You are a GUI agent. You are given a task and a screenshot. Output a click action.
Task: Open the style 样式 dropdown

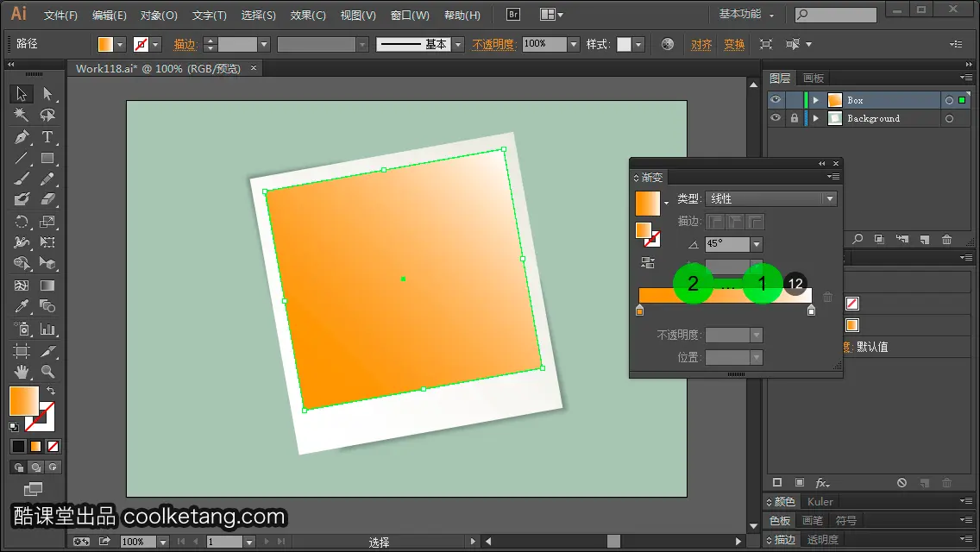tap(638, 44)
